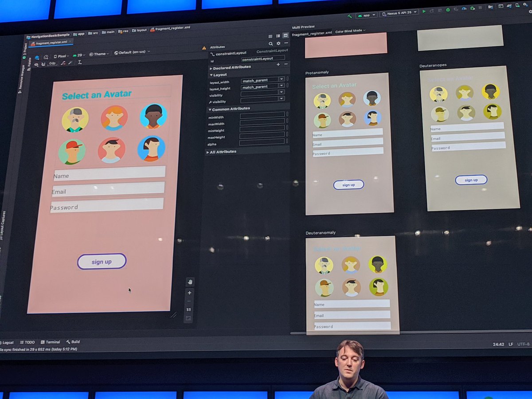Toggle 1:1 zoom in the design editor

(188, 309)
